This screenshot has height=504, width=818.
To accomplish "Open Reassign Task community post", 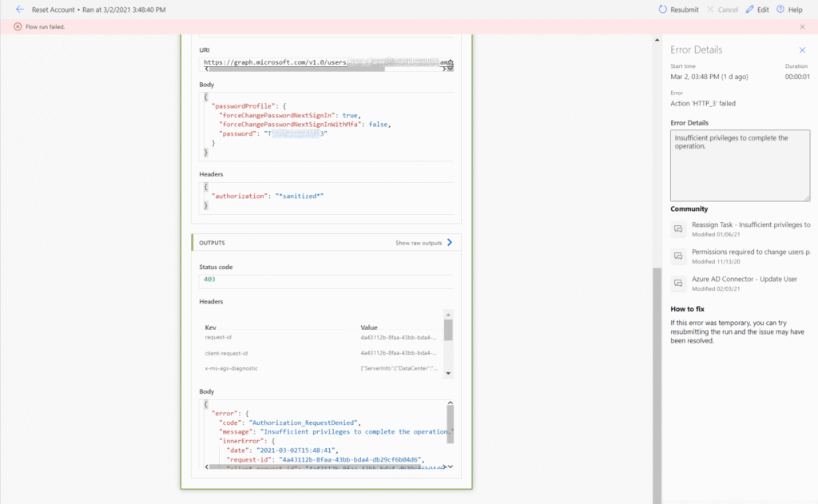I will (751, 225).
